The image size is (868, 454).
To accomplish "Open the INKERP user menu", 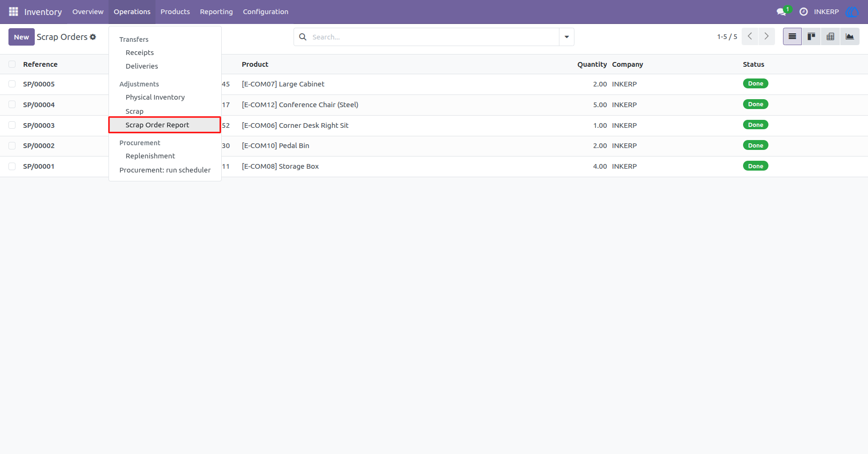I will (826, 12).
